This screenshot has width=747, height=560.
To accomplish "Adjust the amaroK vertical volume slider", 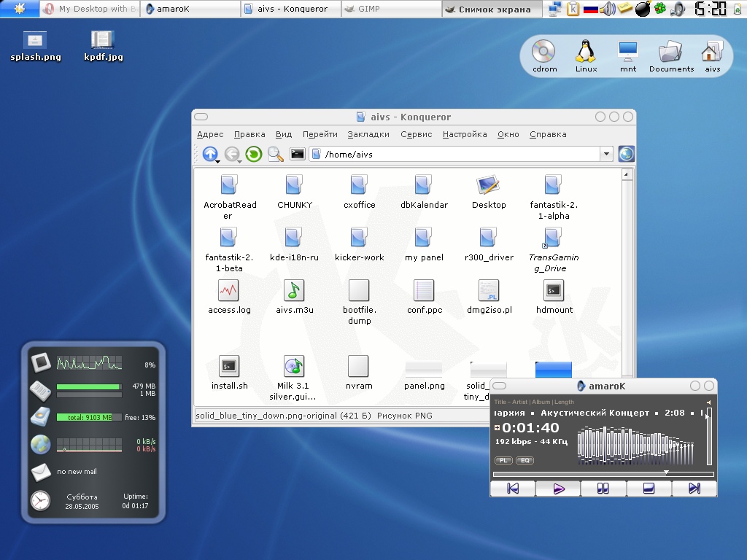I will pos(709,436).
